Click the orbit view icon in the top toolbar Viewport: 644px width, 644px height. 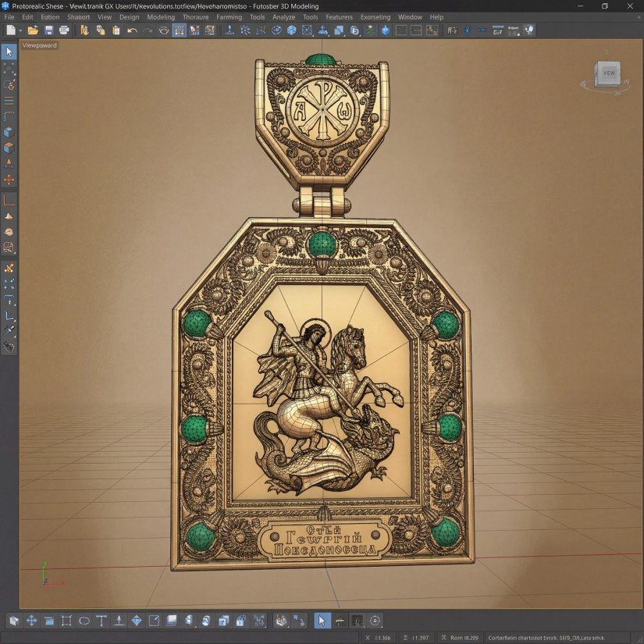[x=276, y=30]
